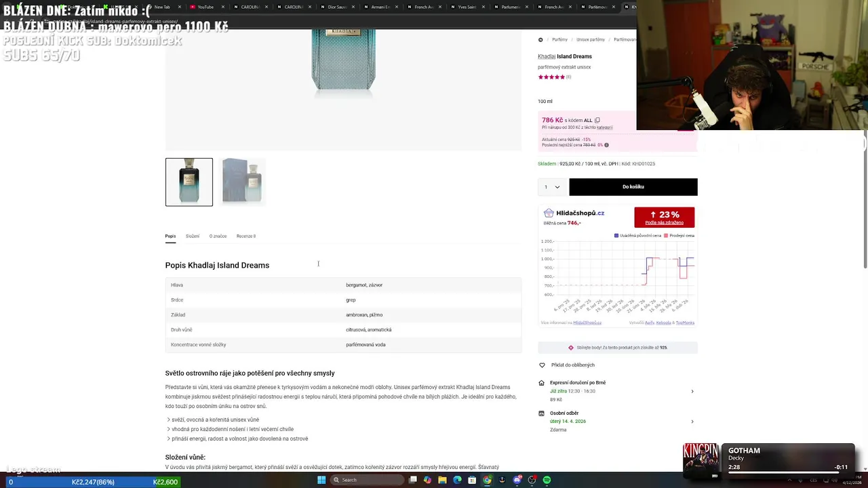Screen dimensions: 868x488
Task: Click the kategorií link in promo box
Action: (x=605, y=127)
